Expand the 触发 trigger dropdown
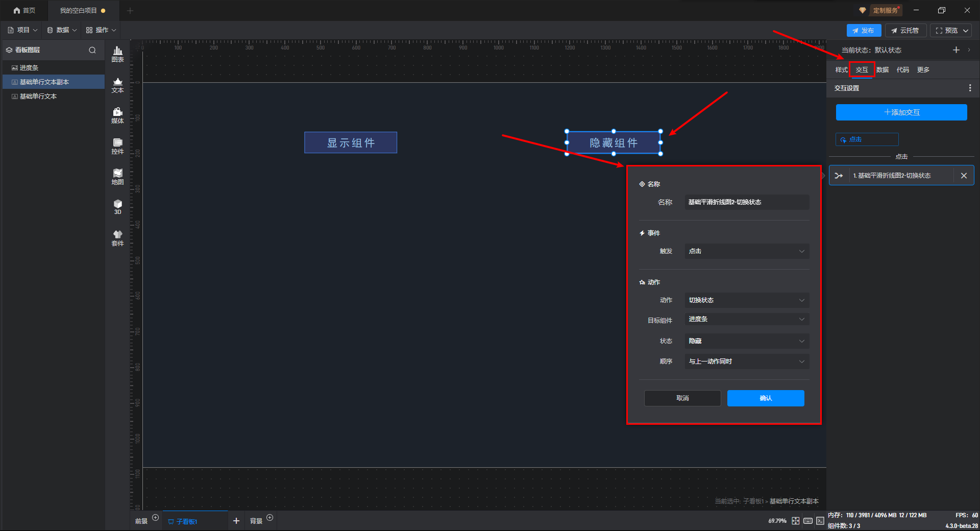The width and height of the screenshot is (980, 531). coord(746,251)
